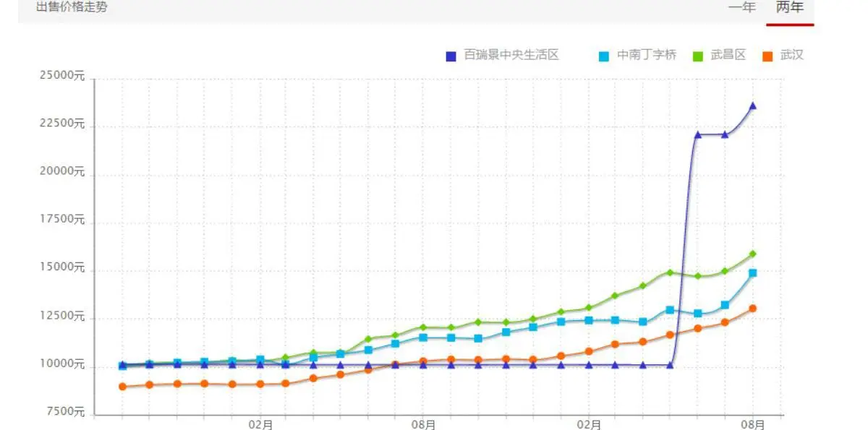
Task: Click the final orange 武汉 circle data point
Action: pyautogui.click(x=752, y=309)
